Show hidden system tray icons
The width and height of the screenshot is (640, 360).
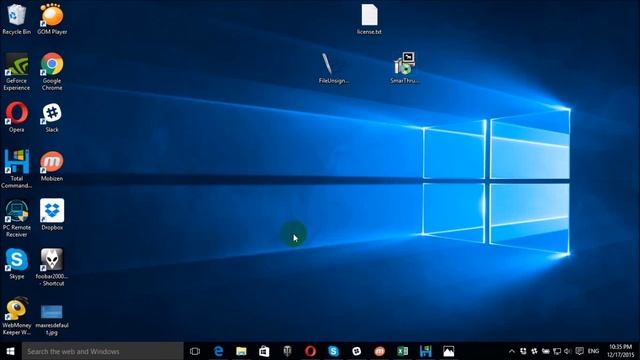click(512, 351)
